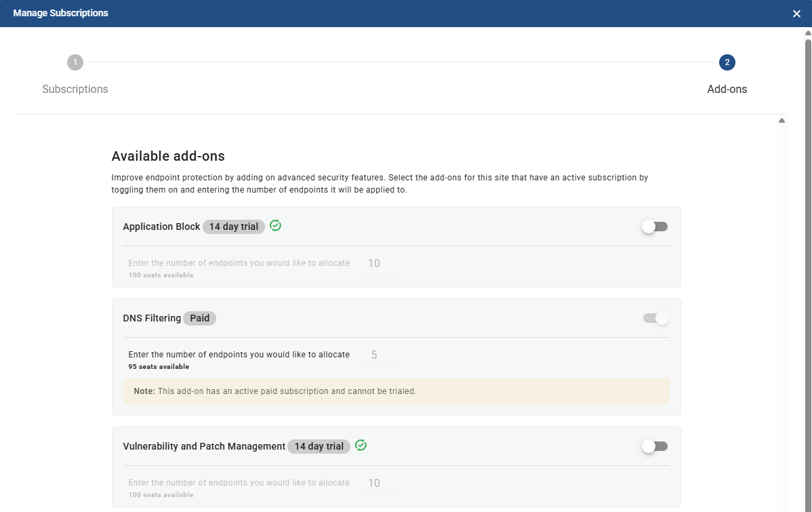Click the green check icon beside Application Block
The height and width of the screenshot is (512, 812).
tap(275, 225)
